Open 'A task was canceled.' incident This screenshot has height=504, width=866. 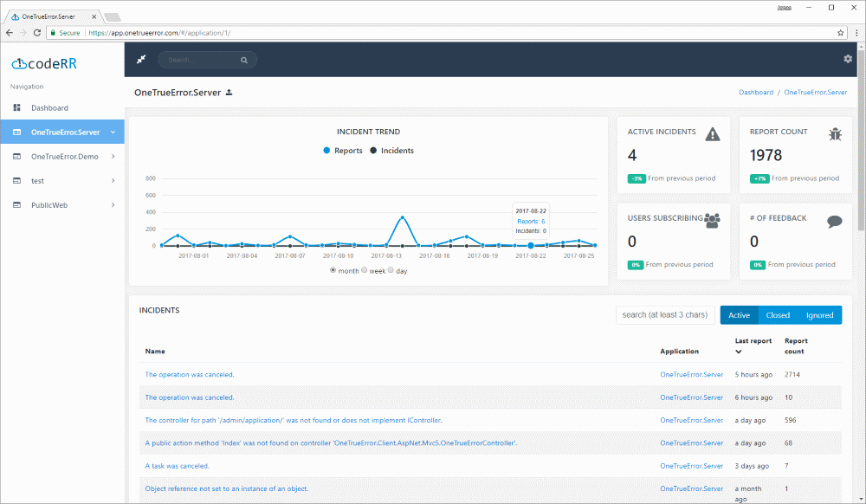click(177, 466)
